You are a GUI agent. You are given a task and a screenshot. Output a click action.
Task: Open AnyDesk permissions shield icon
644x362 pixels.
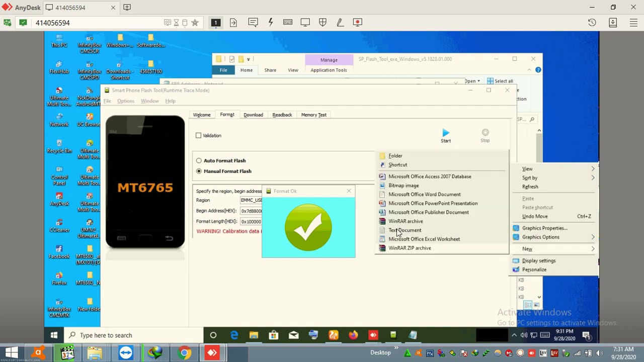(x=323, y=22)
